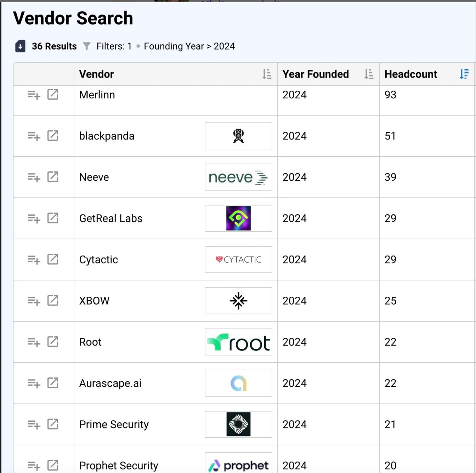Click the XBOW logo thumbnail

click(x=238, y=301)
